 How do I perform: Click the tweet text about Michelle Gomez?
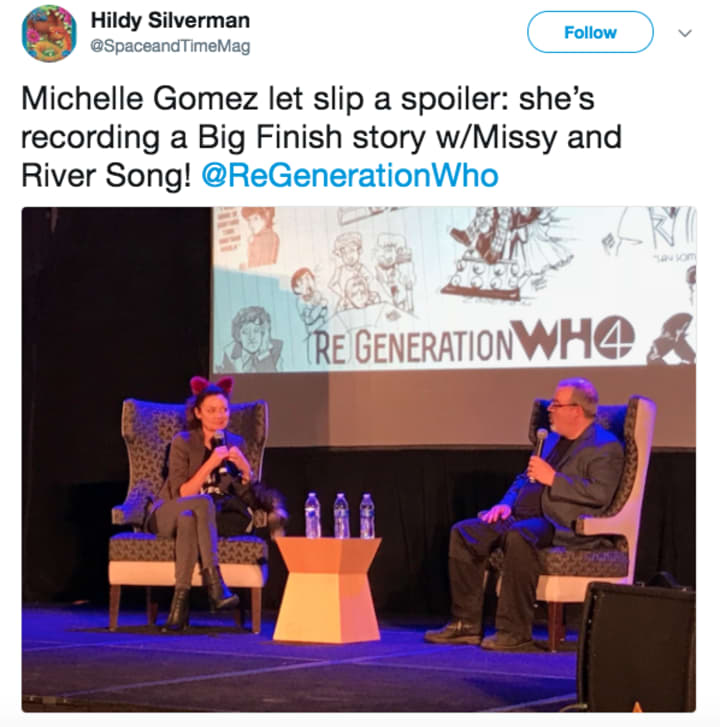321,137
